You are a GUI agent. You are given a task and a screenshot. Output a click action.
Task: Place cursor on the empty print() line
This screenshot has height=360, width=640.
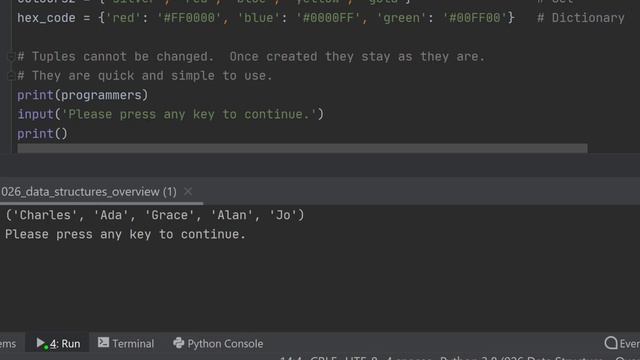[42, 134]
